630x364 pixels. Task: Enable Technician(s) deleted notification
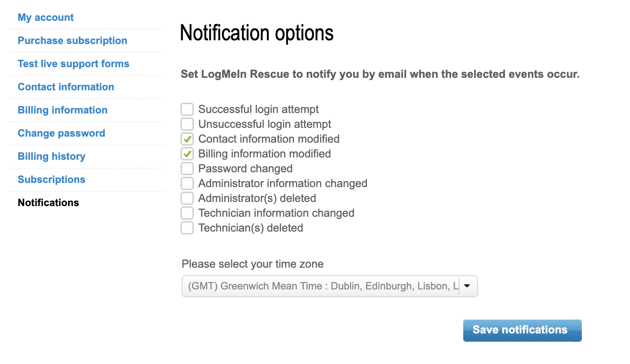[x=187, y=227]
